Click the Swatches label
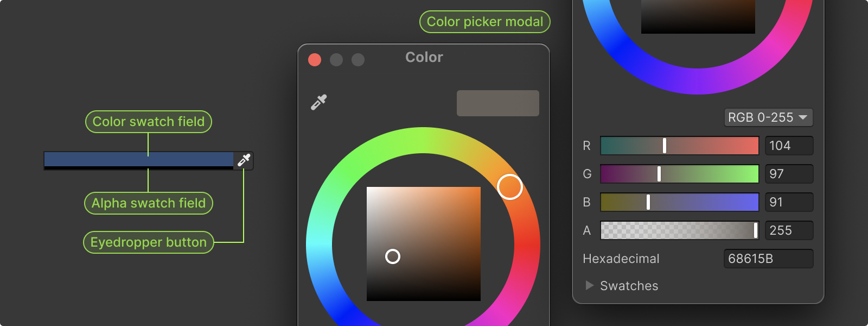This screenshot has width=868, height=326. pos(629,286)
